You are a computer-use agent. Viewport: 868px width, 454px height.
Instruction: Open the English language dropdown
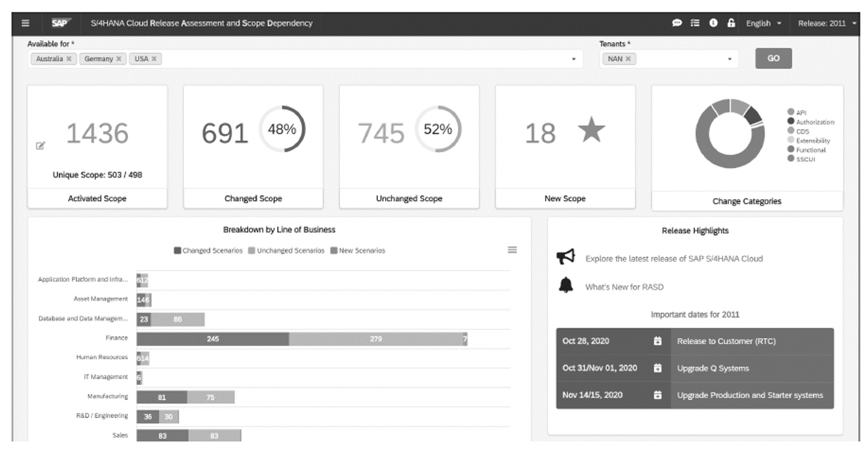(763, 24)
